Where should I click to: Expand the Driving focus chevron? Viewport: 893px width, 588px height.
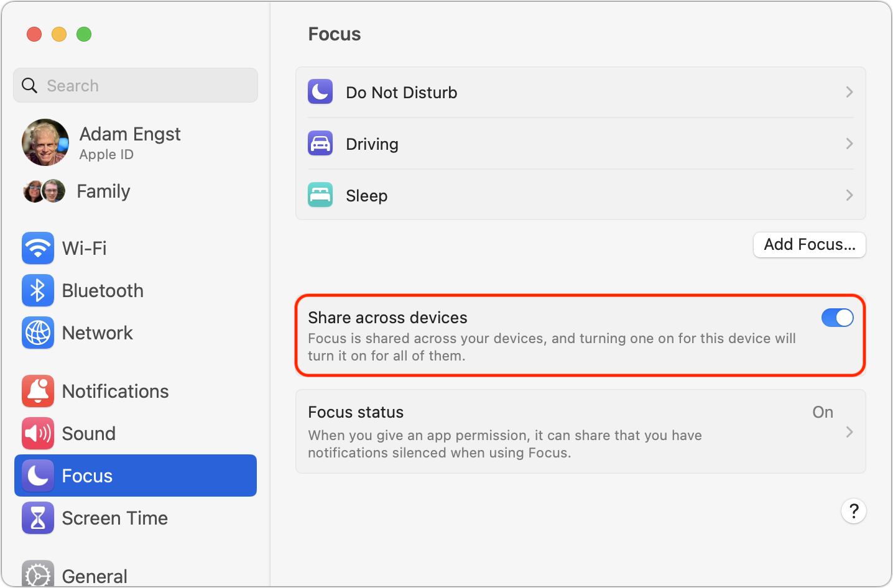pos(849,144)
